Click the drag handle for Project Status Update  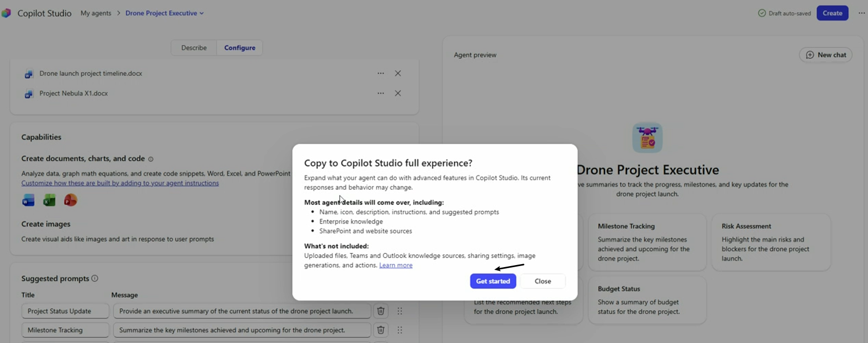click(400, 311)
